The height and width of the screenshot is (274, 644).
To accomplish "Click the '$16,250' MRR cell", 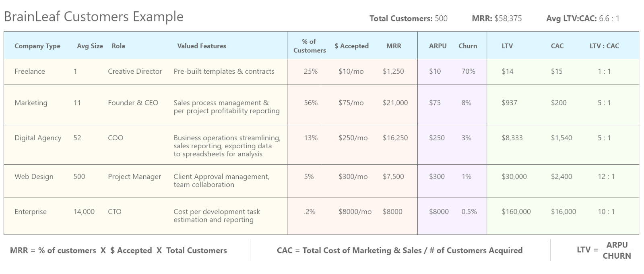I will click(x=395, y=138).
